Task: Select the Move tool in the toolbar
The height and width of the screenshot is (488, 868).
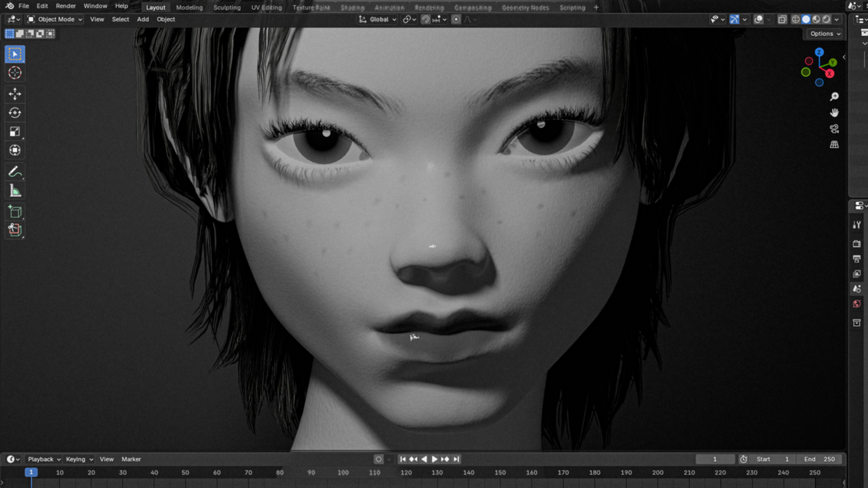Action: [15, 94]
